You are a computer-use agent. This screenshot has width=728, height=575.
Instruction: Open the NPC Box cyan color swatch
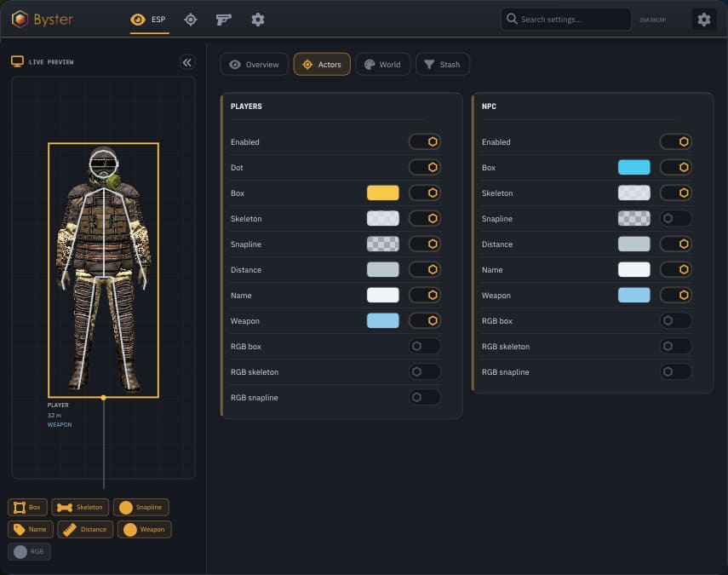(633, 167)
